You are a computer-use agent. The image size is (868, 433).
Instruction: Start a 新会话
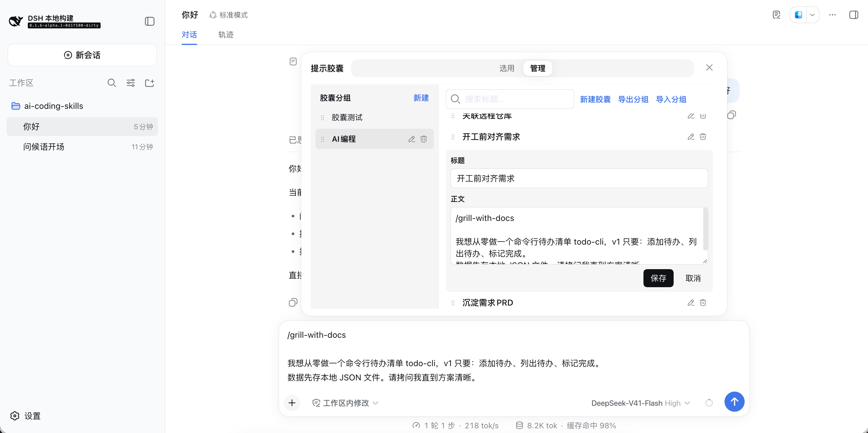pos(82,55)
